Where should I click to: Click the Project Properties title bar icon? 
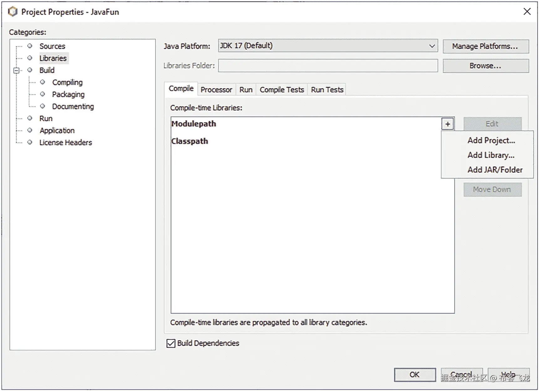tap(13, 12)
